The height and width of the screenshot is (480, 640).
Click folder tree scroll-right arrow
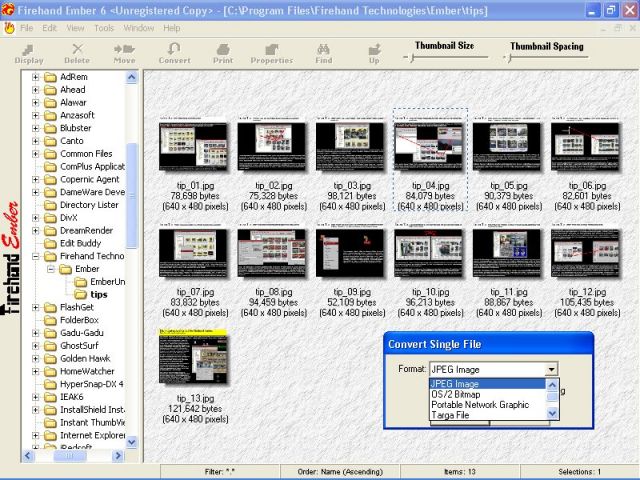(118, 456)
